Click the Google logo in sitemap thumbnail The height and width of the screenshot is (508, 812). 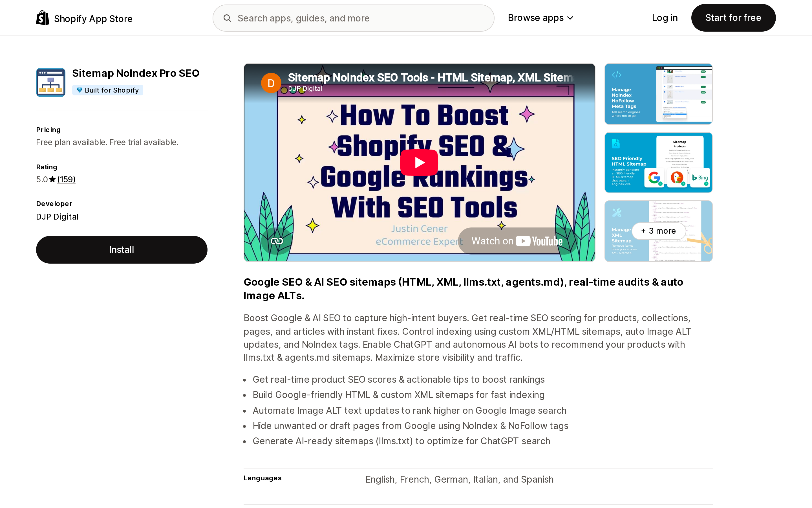654,178
